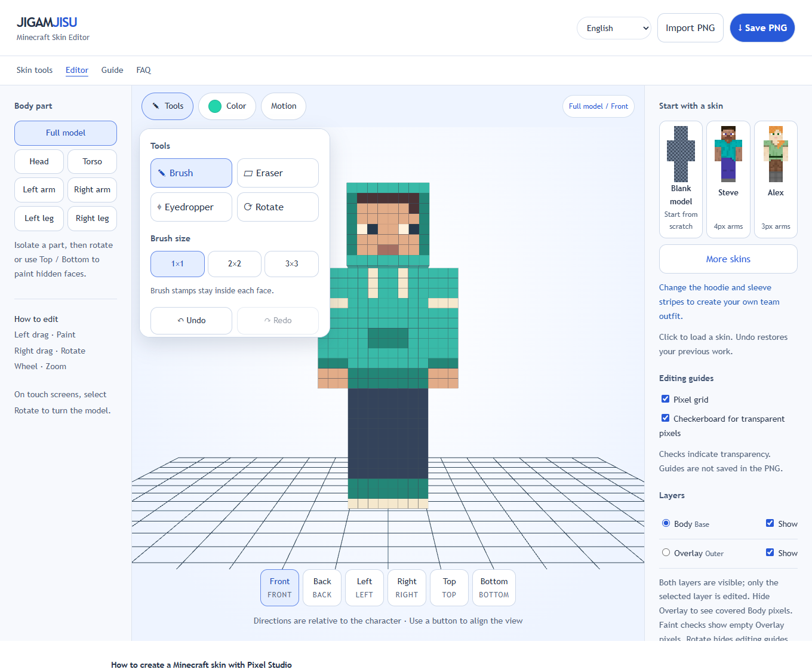Isolate the Left leg
This screenshot has height=669, width=812.
tap(39, 219)
